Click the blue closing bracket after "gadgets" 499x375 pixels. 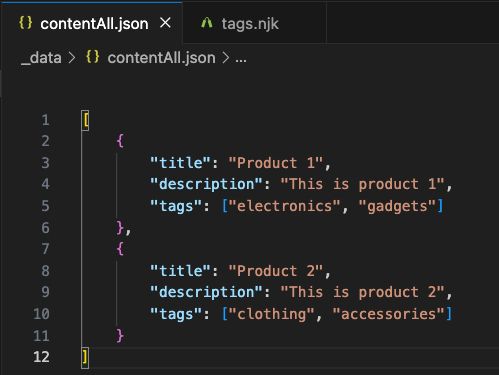tap(440, 206)
